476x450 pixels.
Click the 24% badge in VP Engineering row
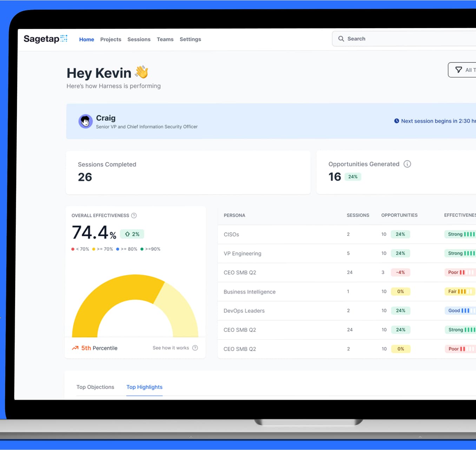[x=401, y=253]
